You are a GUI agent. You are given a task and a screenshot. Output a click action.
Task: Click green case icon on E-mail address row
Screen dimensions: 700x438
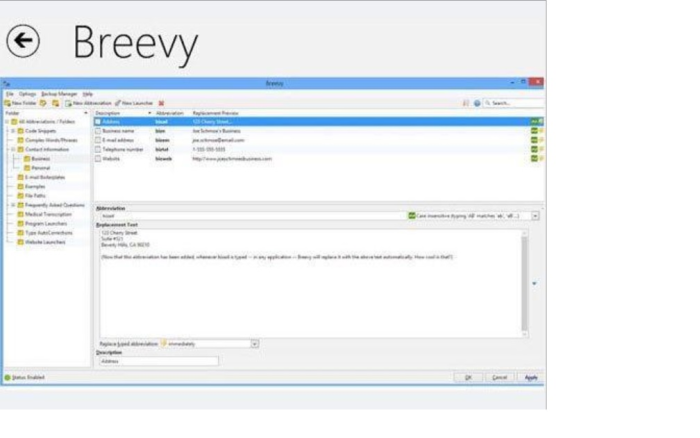534,140
